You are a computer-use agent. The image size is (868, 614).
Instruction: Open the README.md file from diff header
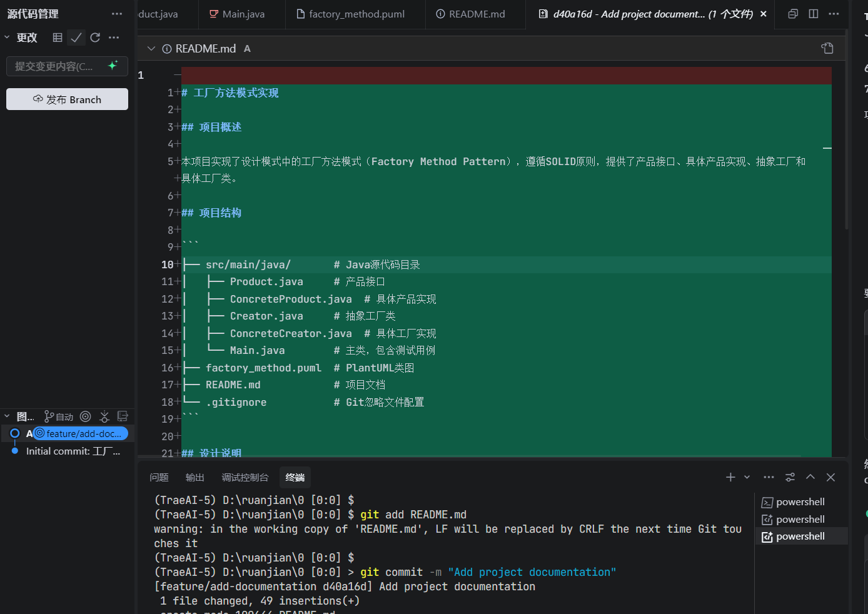pyautogui.click(x=827, y=48)
